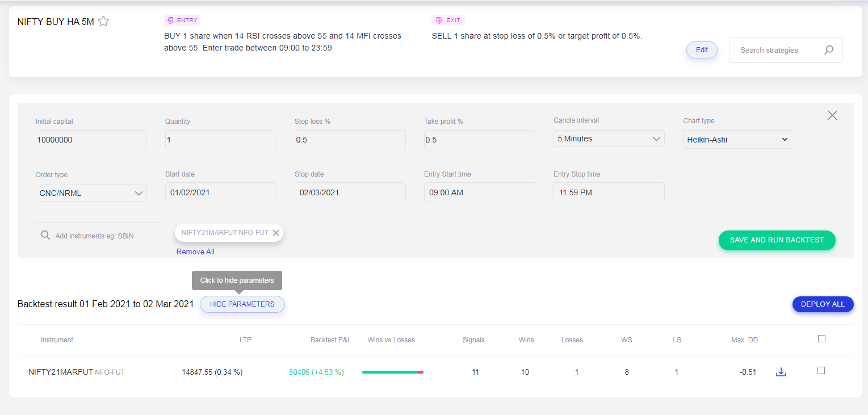The image size is (868, 415).
Task: Click the Initial capital input
Action: tap(91, 140)
